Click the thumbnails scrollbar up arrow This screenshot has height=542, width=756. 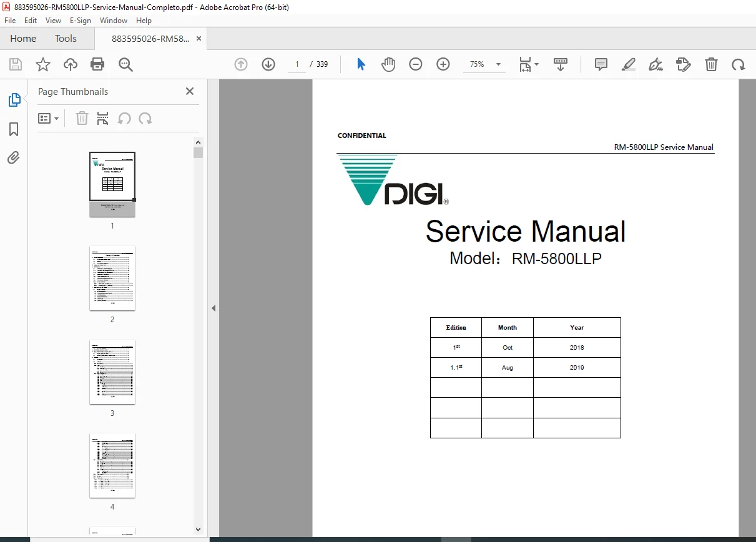point(198,142)
